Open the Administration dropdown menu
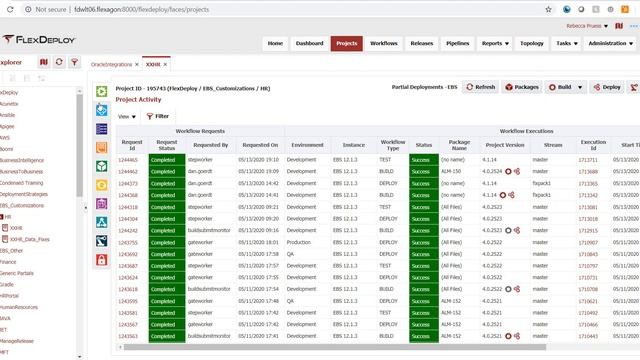This screenshot has height=360, width=640. [x=610, y=43]
